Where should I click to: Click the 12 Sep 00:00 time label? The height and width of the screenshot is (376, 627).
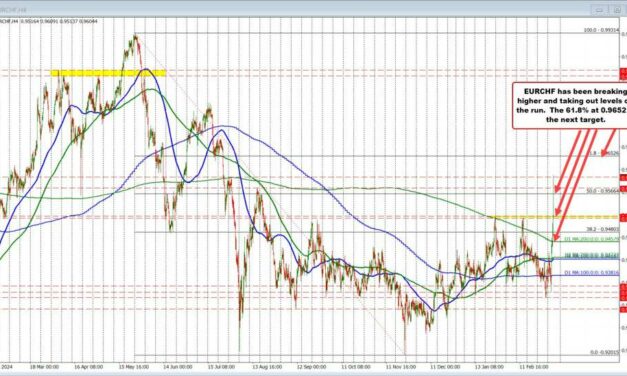pos(312,366)
